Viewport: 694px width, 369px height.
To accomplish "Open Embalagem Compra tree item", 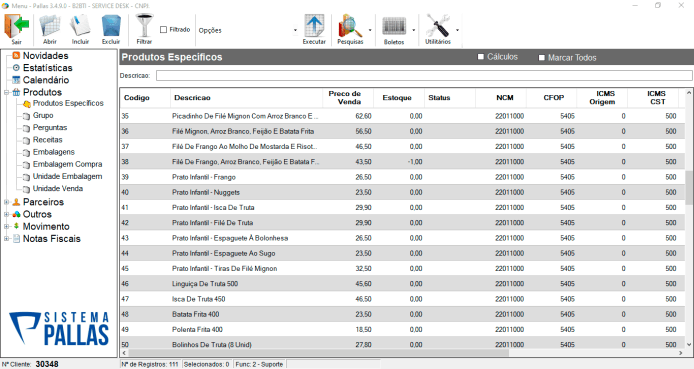I will (x=67, y=164).
